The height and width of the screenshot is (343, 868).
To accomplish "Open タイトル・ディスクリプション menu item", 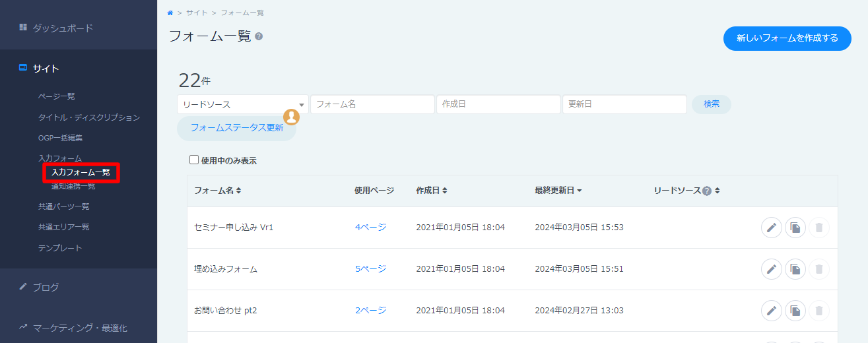I will point(89,117).
